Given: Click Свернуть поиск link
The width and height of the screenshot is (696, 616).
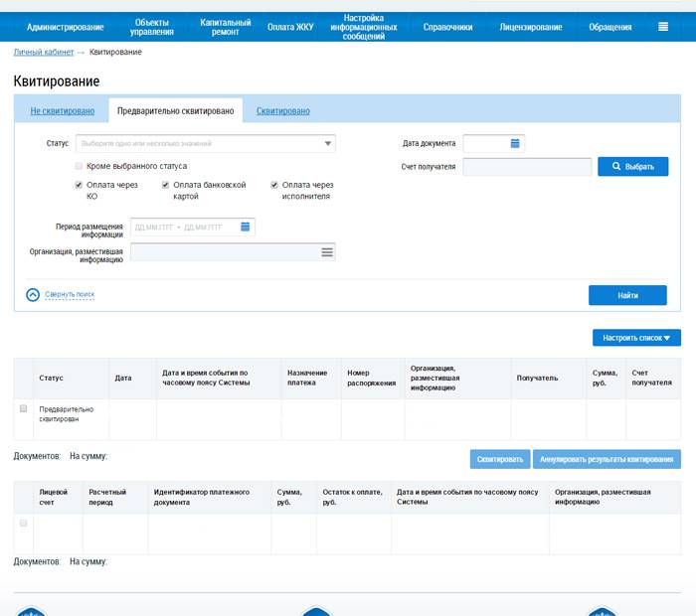Looking at the screenshot, I should coord(70,294).
